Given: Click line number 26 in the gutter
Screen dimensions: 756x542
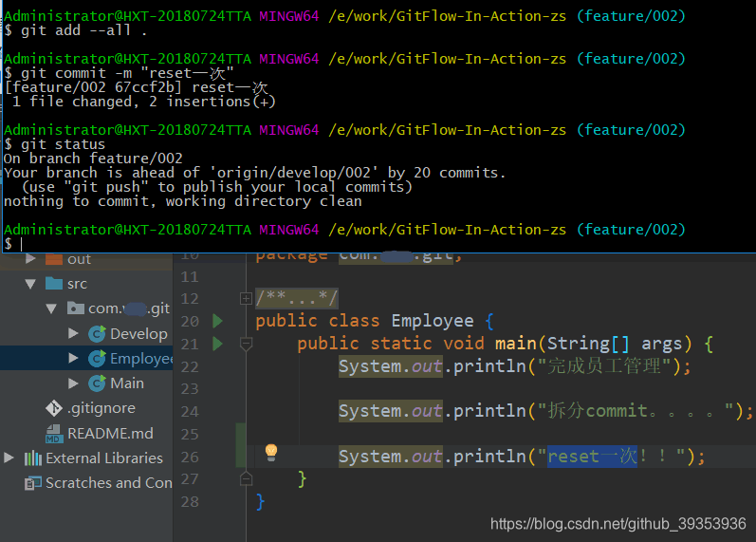Looking at the screenshot, I should tap(190, 458).
